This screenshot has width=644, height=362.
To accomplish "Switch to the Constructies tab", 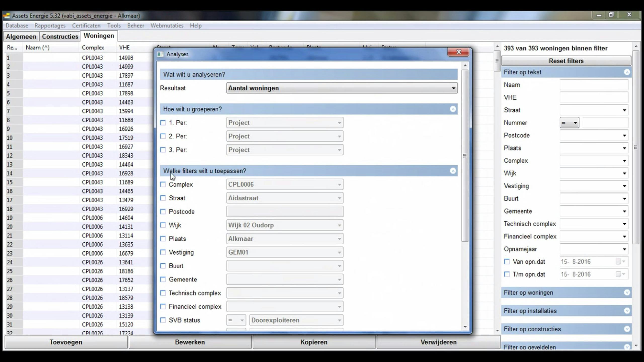I will (x=60, y=36).
